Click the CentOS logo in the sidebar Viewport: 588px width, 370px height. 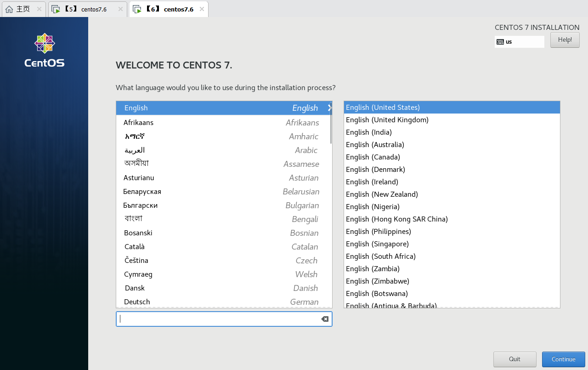pos(45,51)
